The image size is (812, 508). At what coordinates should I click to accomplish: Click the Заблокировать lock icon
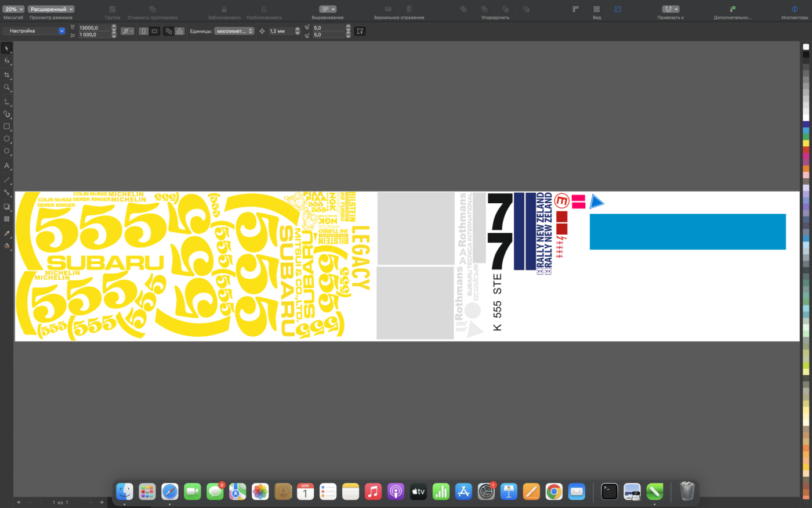click(224, 9)
